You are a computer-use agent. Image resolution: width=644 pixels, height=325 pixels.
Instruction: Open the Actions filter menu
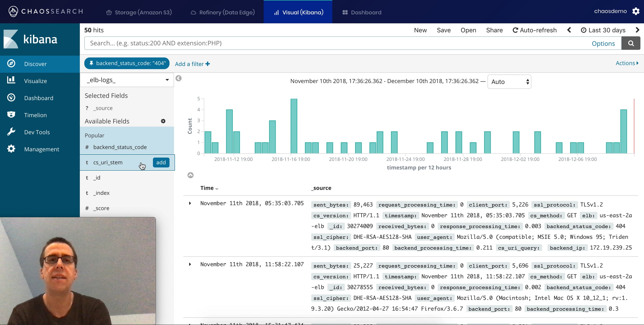pyautogui.click(x=627, y=63)
